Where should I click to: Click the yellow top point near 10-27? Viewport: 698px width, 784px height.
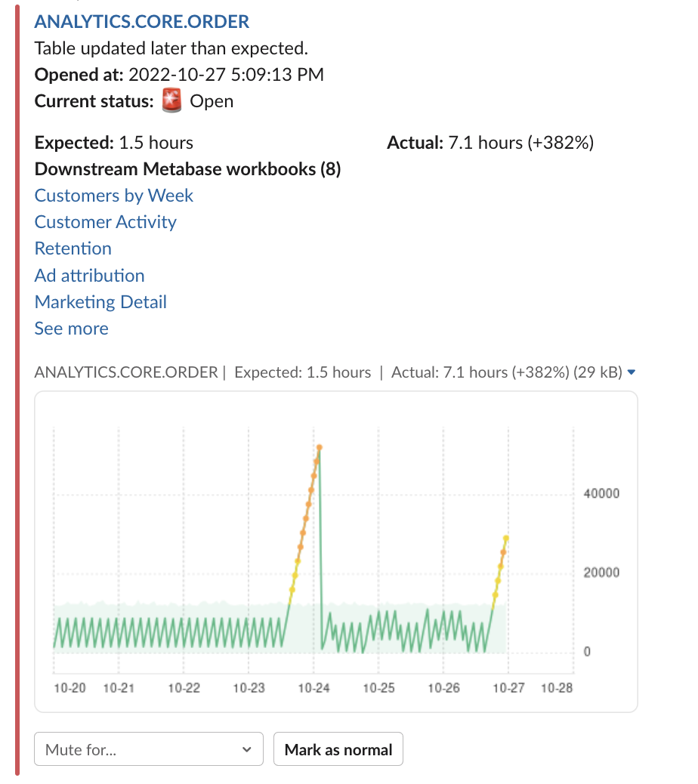pos(506,538)
